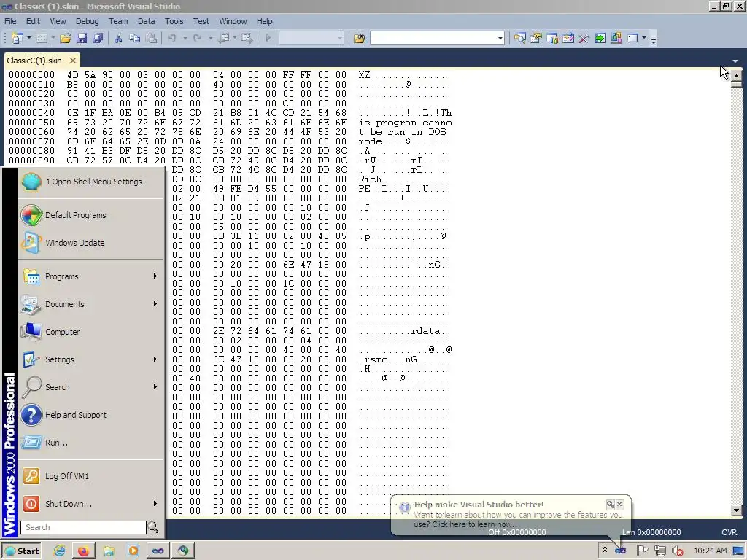Open the Toolbox hammer-and-wrench icon

coord(584,38)
